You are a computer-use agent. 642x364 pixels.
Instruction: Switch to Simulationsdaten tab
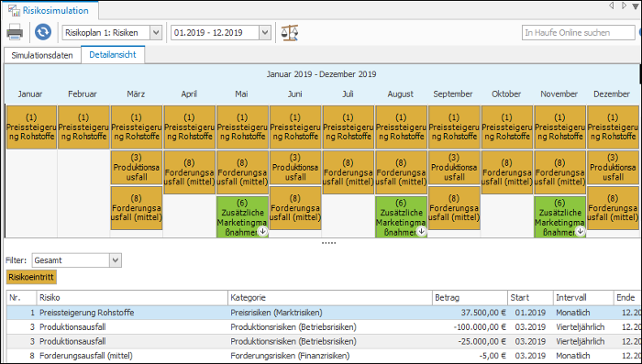click(42, 55)
